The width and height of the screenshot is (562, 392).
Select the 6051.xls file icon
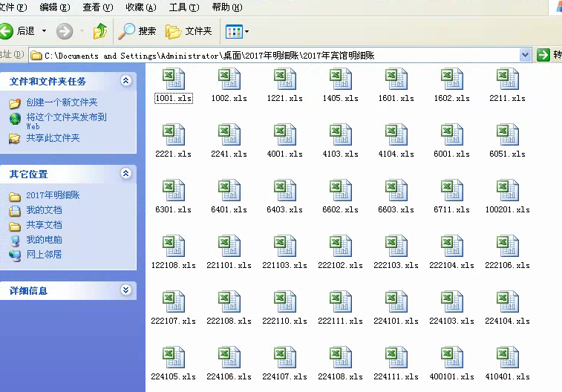(x=508, y=134)
